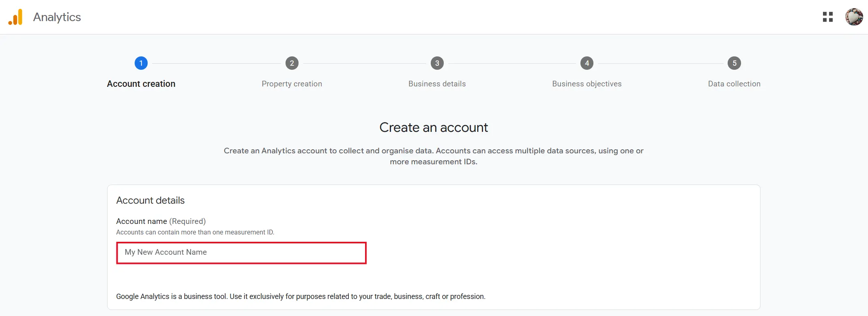This screenshot has height=316, width=868.
Task: Select step 1 circle, Account creation
Action: coord(141,63)
